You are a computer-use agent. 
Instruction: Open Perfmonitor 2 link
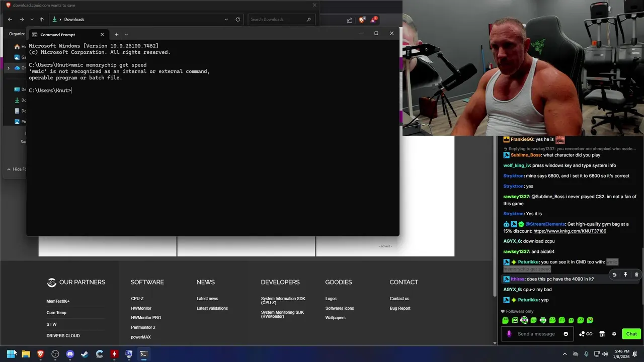[143, 327]
